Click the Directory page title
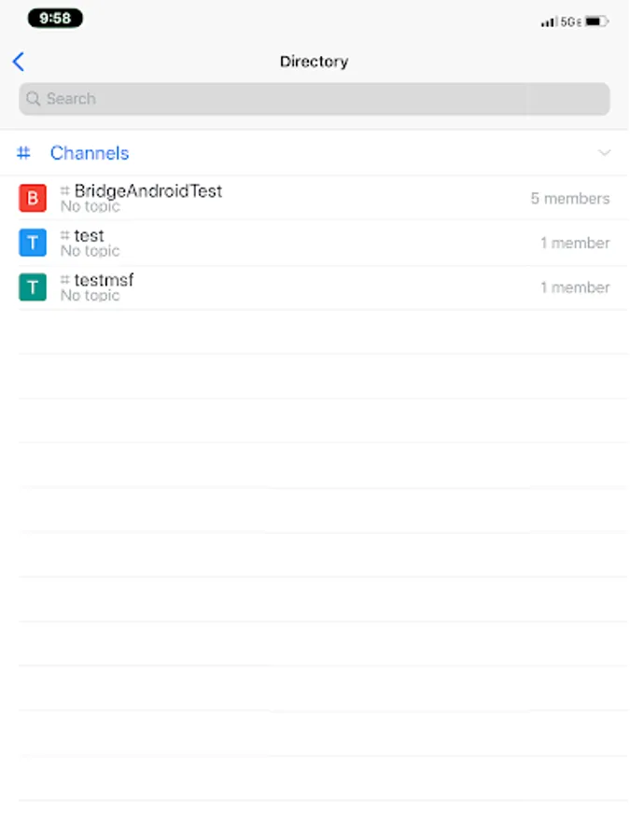Viewport: 630px width, 840px height. 314,62
